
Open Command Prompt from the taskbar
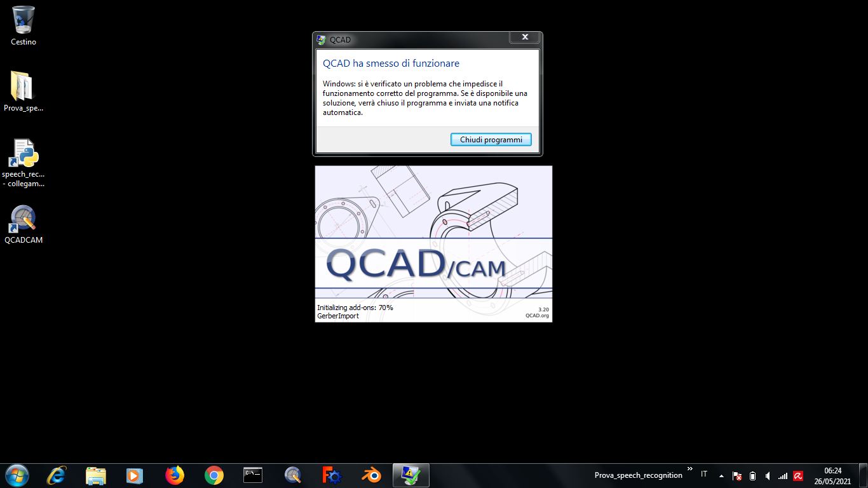253,475
